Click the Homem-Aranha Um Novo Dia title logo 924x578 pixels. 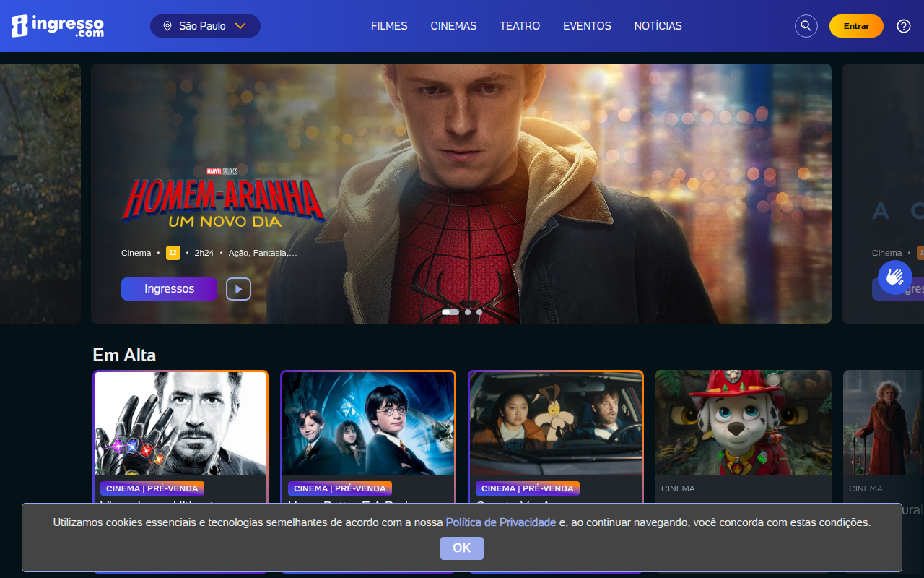click(223, 197)
